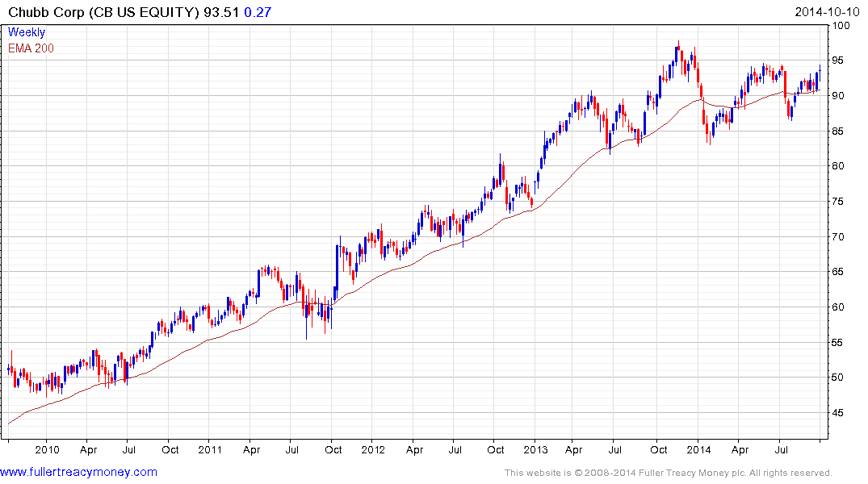Screen dimensions: 868x484
Task: Click the 'Apr' label following 2012
Action: [x=415, y=449]
